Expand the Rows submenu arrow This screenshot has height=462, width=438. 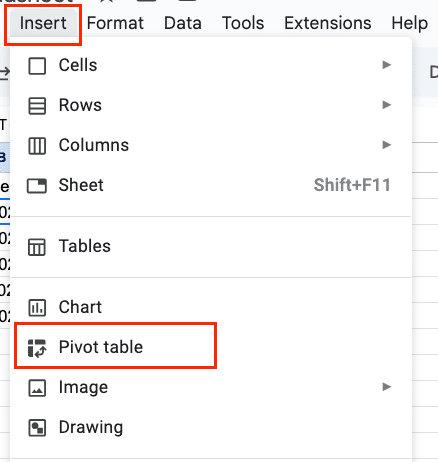coord(386,105)
